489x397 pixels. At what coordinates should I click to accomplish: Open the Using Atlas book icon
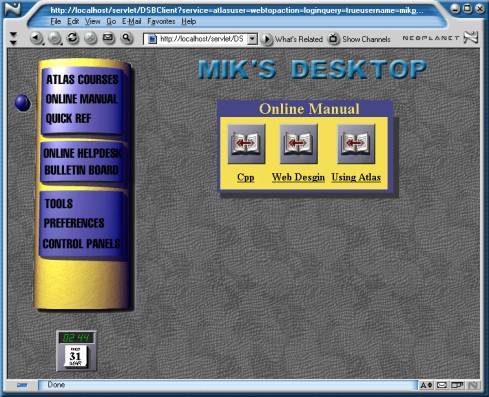pos(356,144)
